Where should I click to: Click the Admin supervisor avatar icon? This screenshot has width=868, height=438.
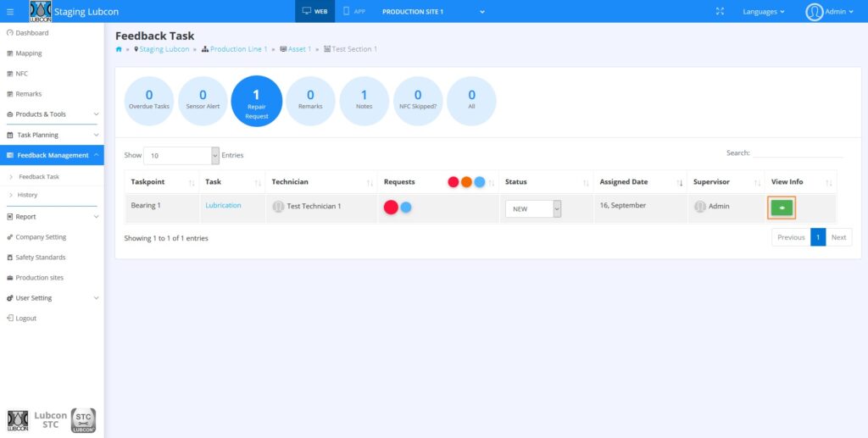(700, 206)
